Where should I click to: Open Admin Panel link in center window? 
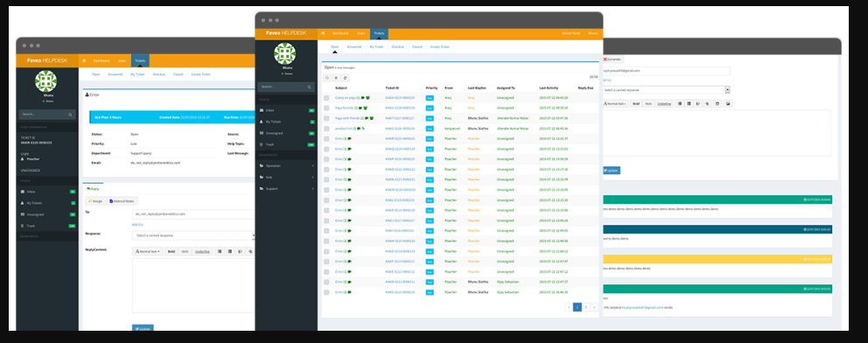click(570, 33)
